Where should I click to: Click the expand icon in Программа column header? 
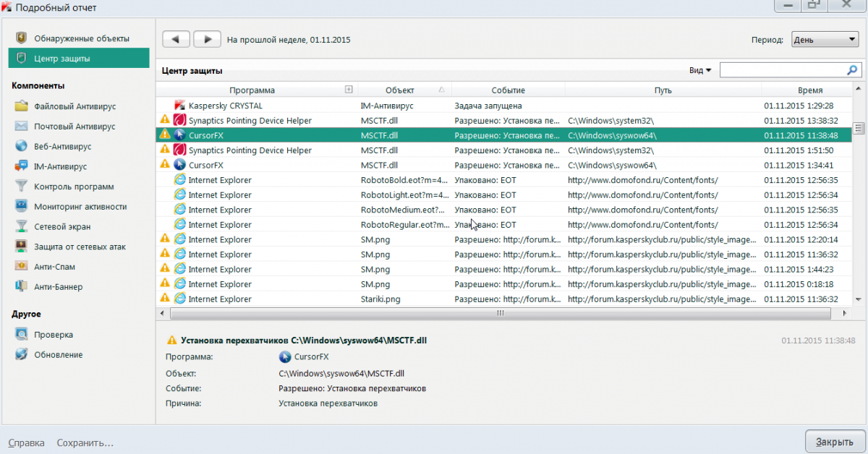pos(349,90)
